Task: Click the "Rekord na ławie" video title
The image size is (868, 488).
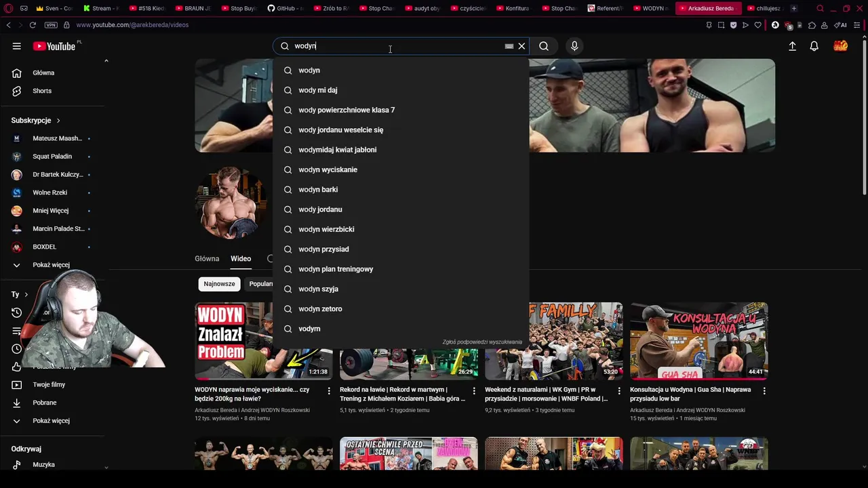Action: pos(403,394)
